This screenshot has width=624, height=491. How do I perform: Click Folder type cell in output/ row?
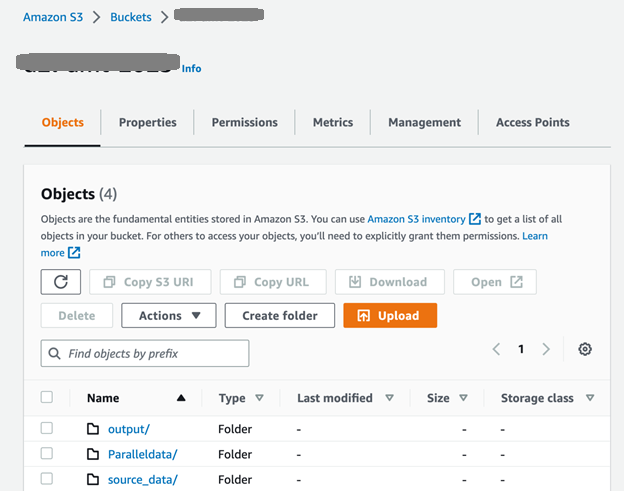pyautogui.click(x=235, y=429)
